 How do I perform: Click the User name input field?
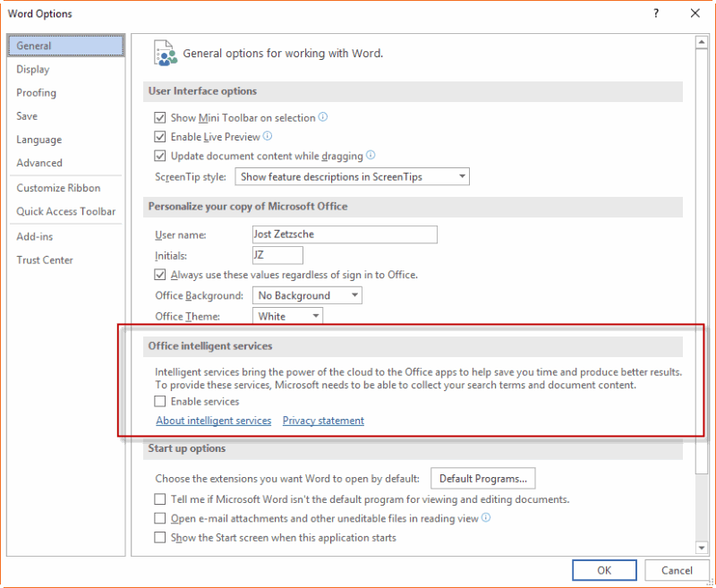point(345,234)
